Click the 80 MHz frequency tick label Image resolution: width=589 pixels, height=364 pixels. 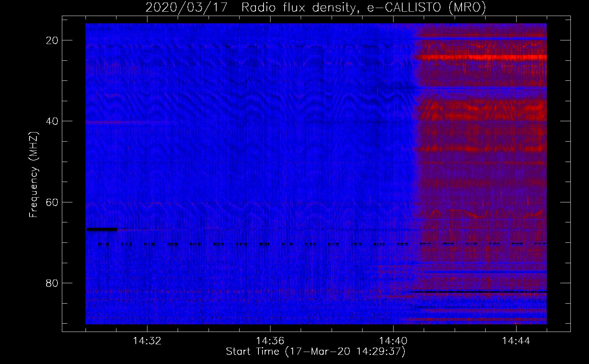[52, 283]
